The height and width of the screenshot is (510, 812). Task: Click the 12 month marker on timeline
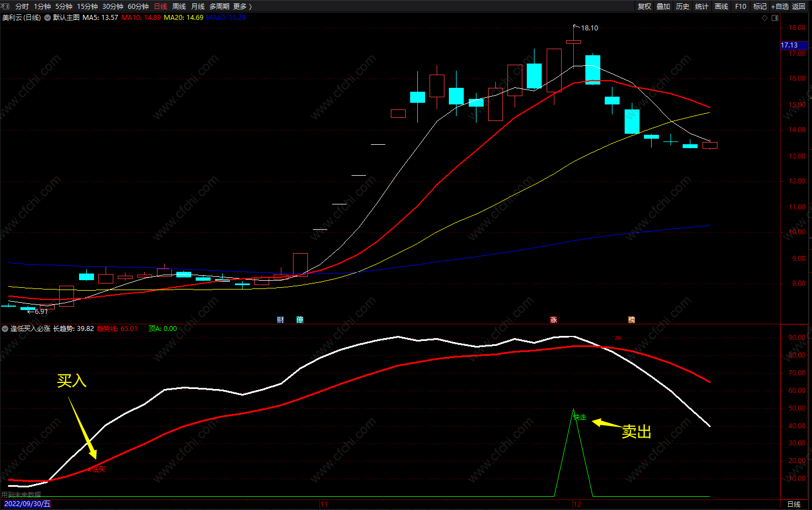coord(578,504)
